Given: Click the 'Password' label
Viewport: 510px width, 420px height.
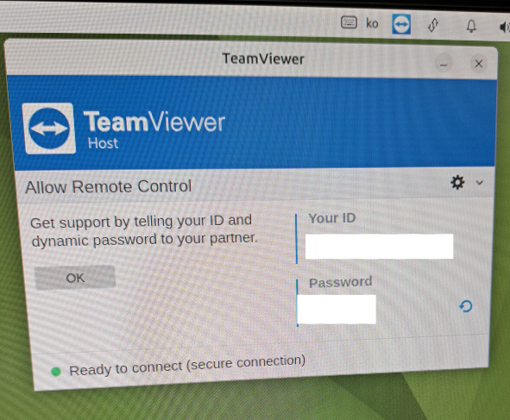Looking at the screenshot, I should coord(341,282).
